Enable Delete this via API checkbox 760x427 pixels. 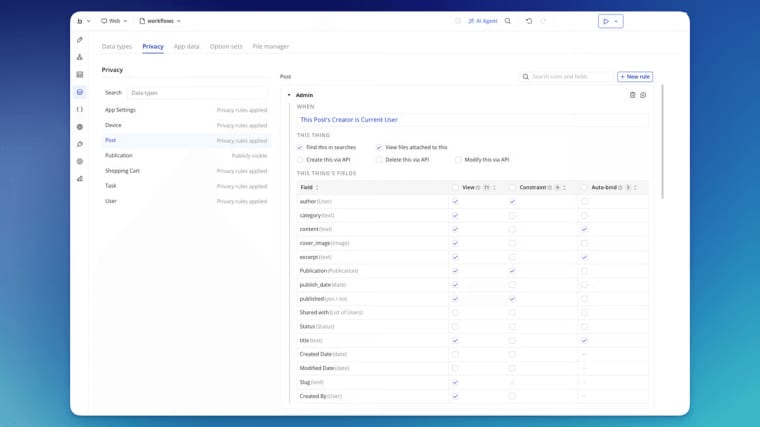click(x=379, y=160)
